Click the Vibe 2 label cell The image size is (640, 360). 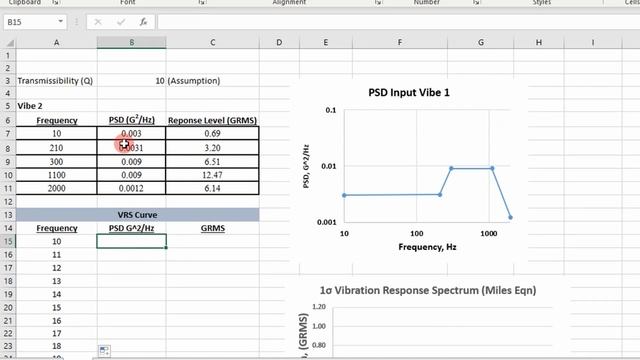point(56,106)
